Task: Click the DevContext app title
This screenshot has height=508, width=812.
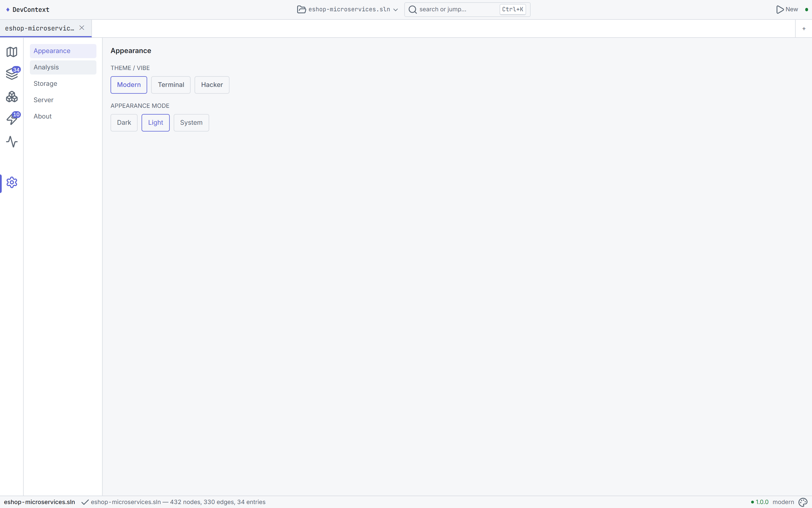Action: click(31, 10)
